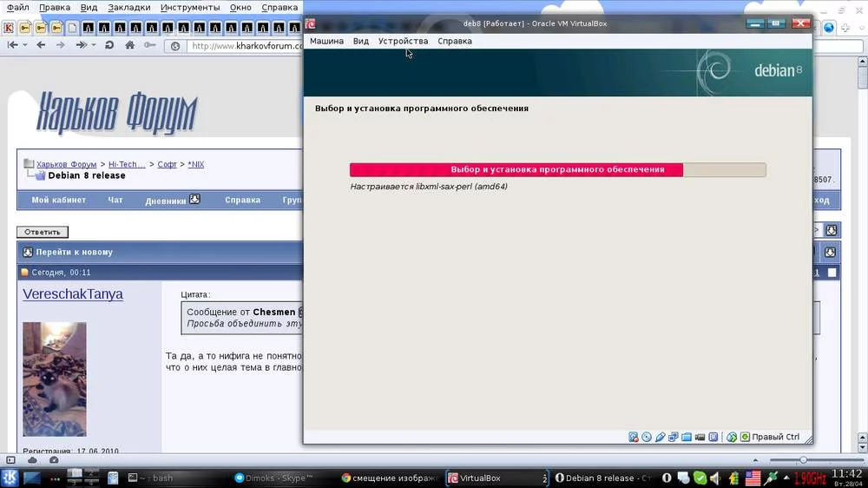
Task: Click the green host key indicator icon
Action: 745,437
